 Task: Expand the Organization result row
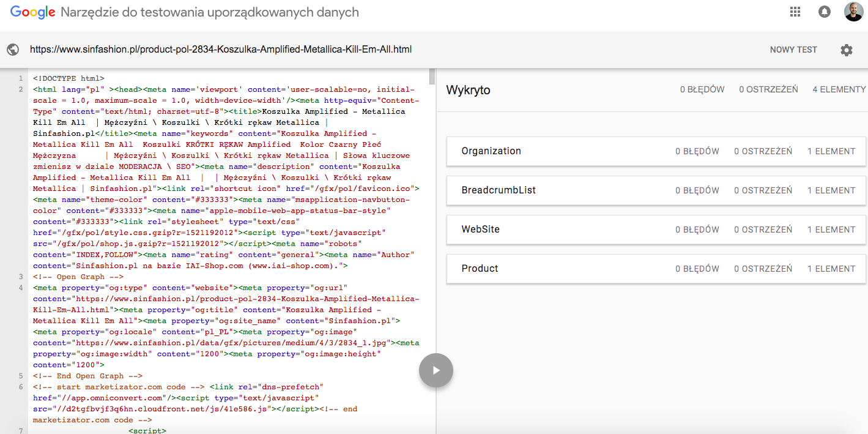656,151
